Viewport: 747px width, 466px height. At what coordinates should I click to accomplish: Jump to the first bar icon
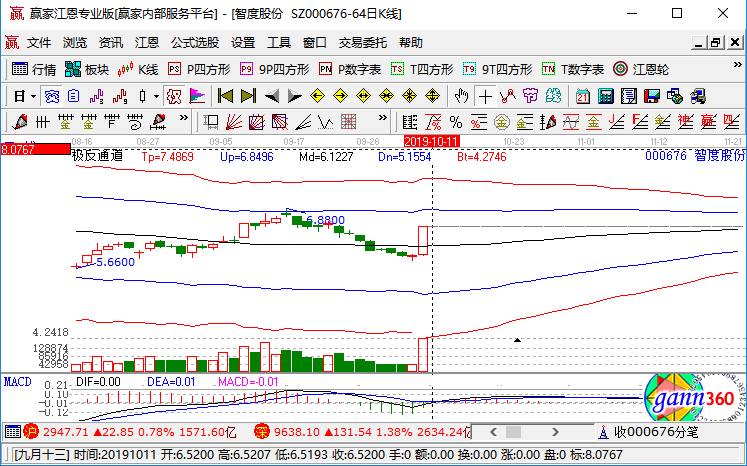tap(225, 96)
